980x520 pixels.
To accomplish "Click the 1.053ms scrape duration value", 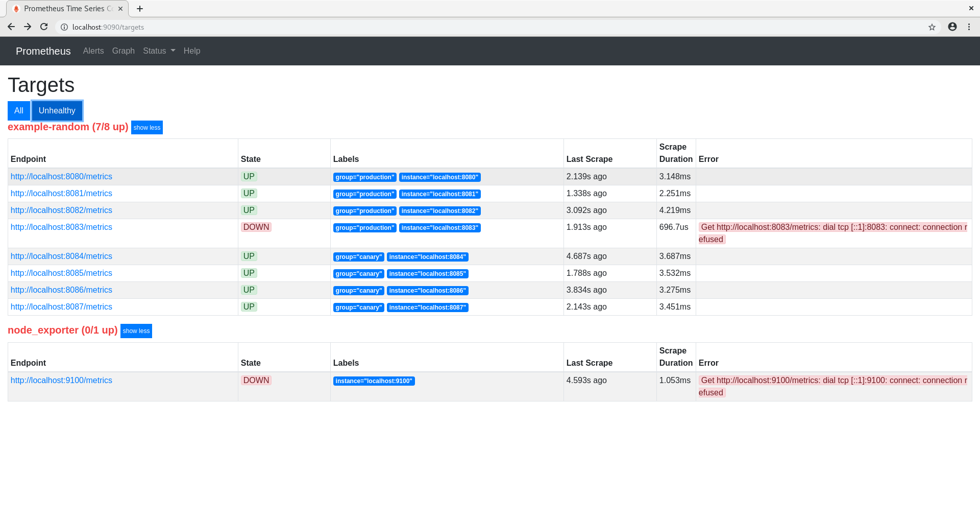I will pos(675,381).
